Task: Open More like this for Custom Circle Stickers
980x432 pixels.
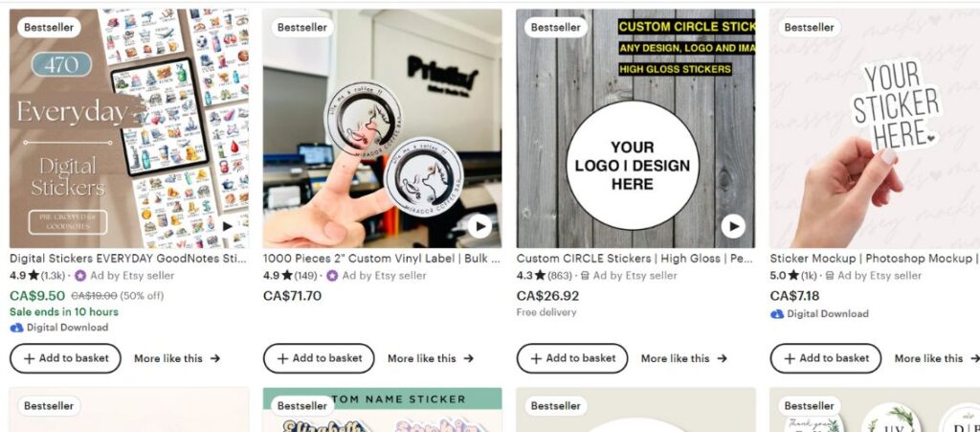Action: pos(683,359)
